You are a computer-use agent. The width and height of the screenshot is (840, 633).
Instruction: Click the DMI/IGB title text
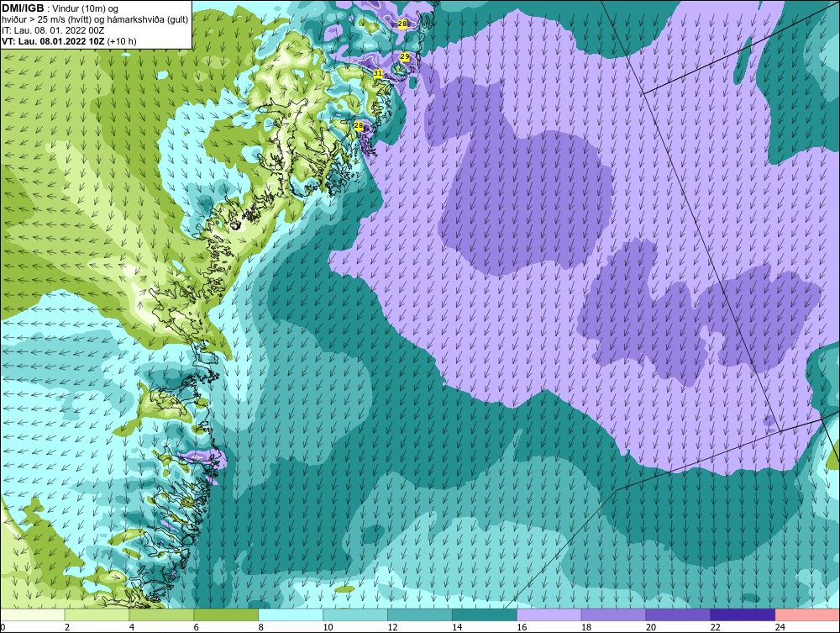point(23,8)
